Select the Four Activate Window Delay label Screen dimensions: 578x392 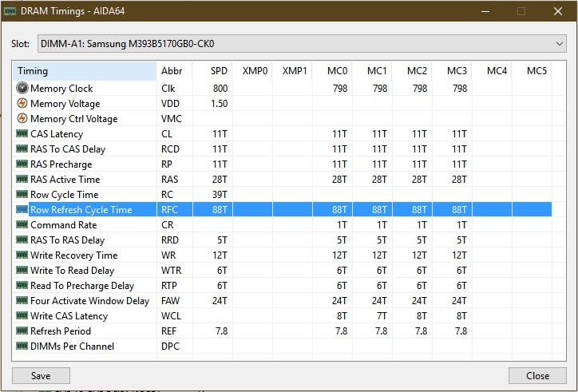point(90,300)
